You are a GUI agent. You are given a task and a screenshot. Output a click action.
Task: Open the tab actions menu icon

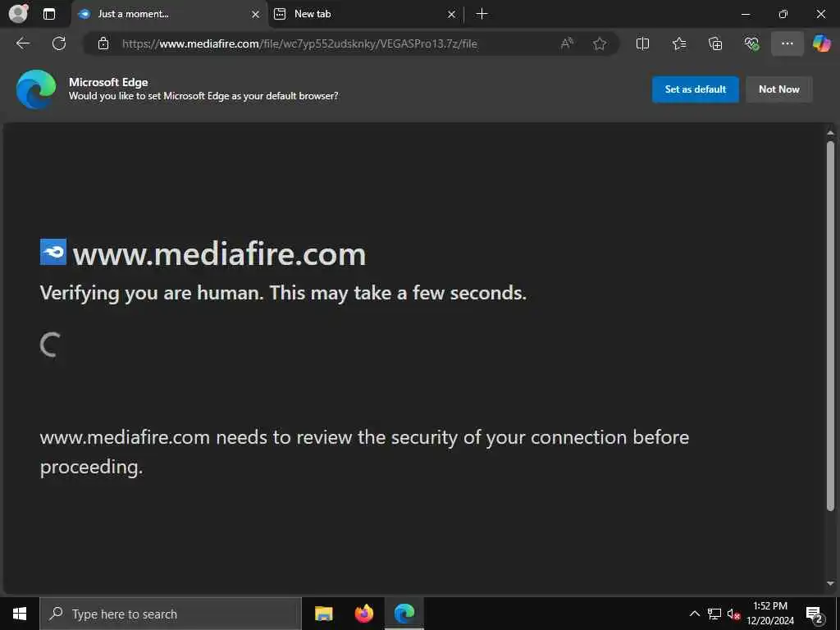pyautogui.click(x=48, y=14)
